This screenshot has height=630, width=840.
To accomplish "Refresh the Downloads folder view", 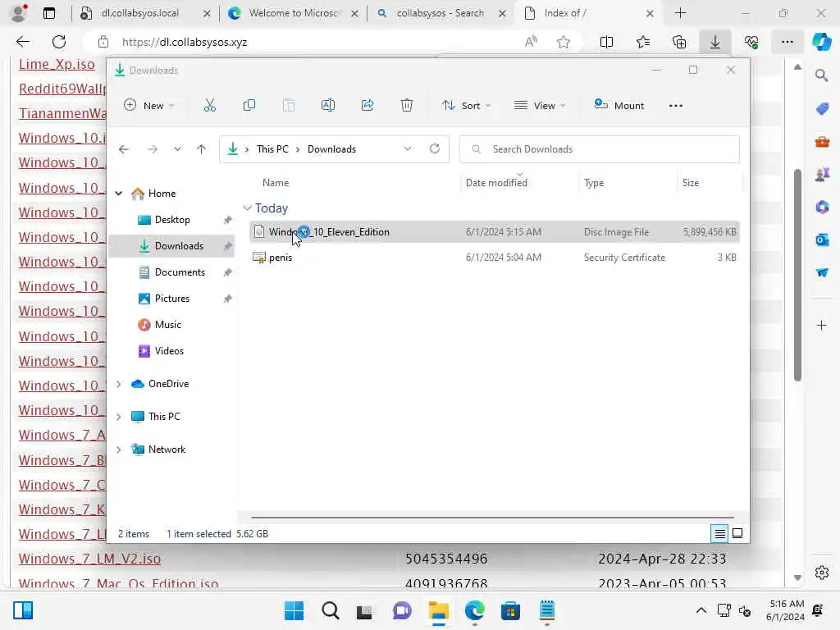I will [435, 149].
